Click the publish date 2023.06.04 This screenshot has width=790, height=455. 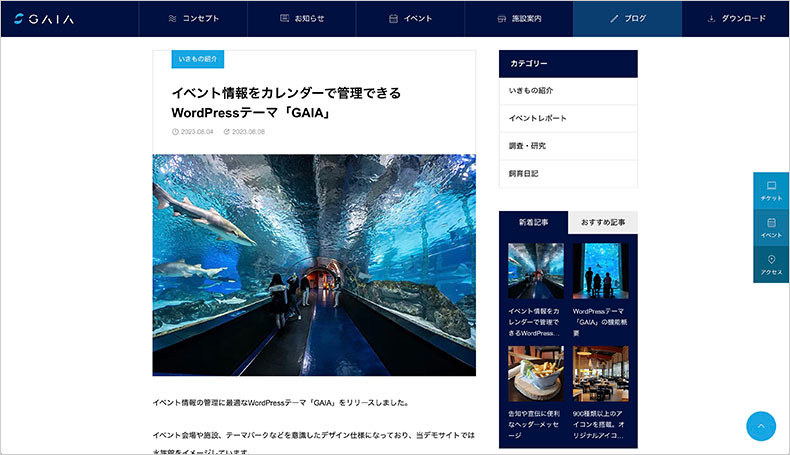click(197, 132)
